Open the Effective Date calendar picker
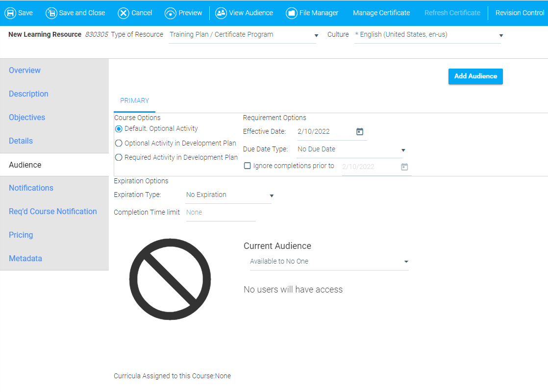This screenshot has width=548, height=392. click(x=360, y=131)
